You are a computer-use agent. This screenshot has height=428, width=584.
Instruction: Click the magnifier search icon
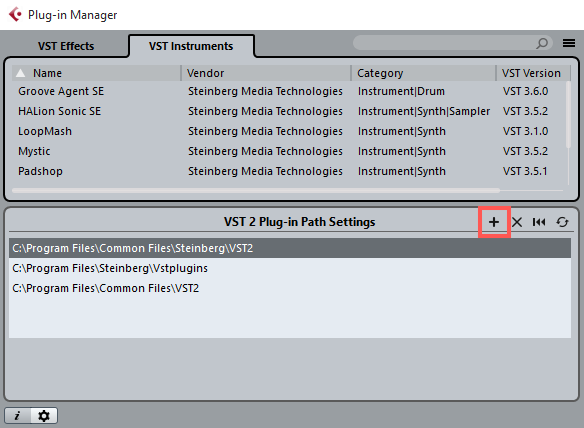click(542, 43)
